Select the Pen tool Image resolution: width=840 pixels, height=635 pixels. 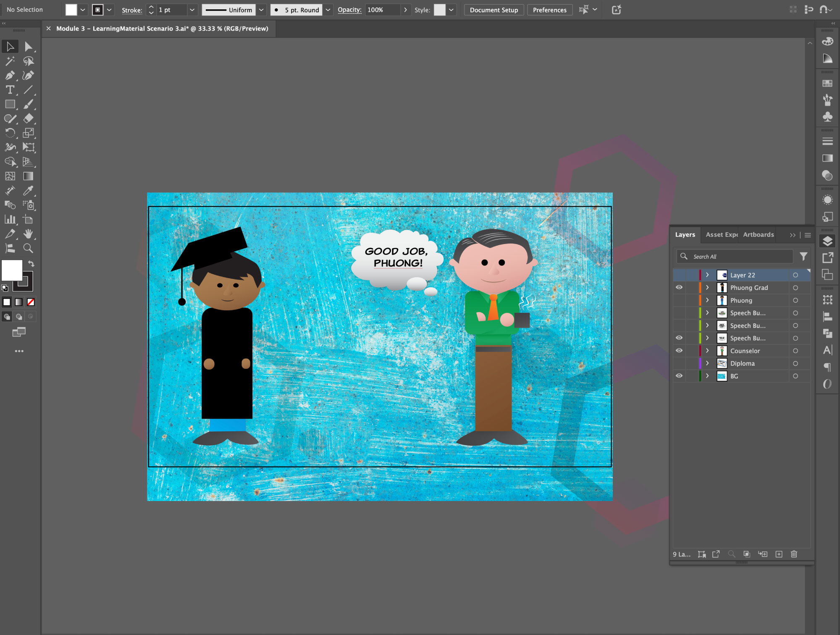coord(10,76)
